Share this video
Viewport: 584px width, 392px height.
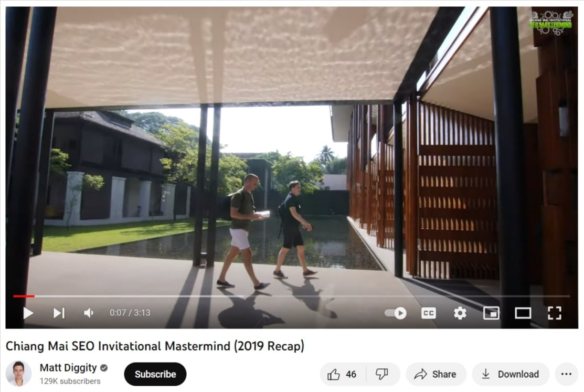pos(436,374)
